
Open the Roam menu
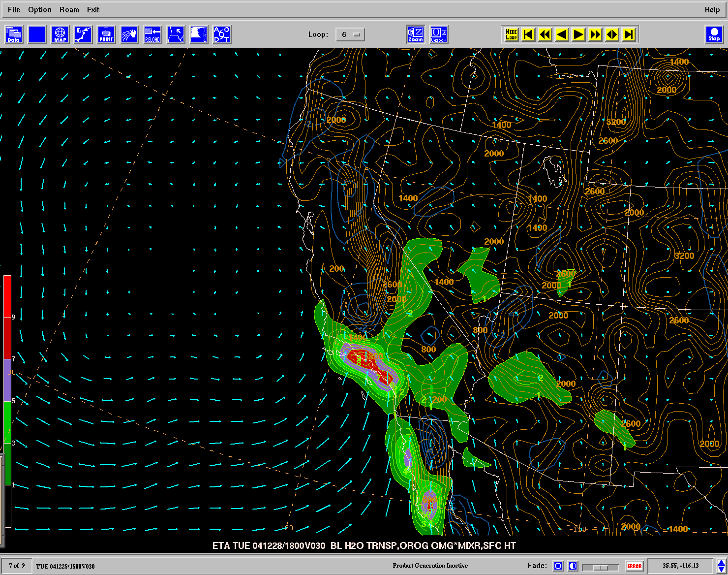(x=69, y=10)
